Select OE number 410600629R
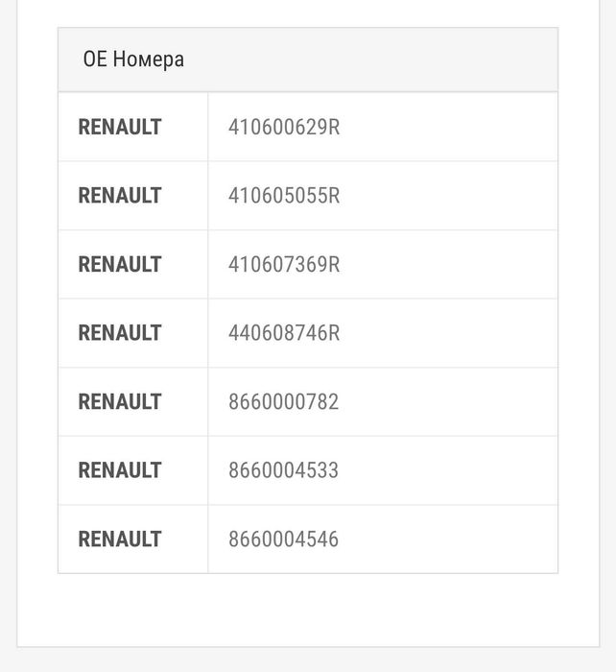616x672 pixels. coord(284,127)
